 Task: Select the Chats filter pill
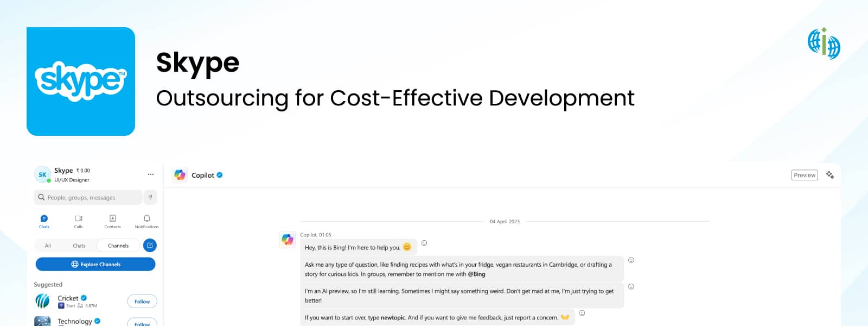(79, 246)
